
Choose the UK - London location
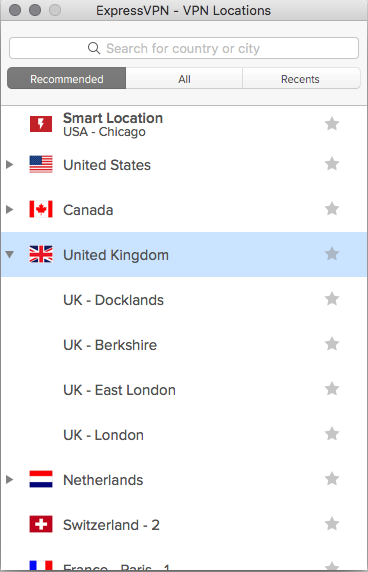click(x=184, y=434)
